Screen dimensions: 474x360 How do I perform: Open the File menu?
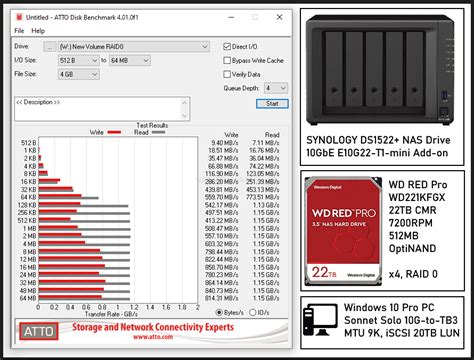pos(19,31)
